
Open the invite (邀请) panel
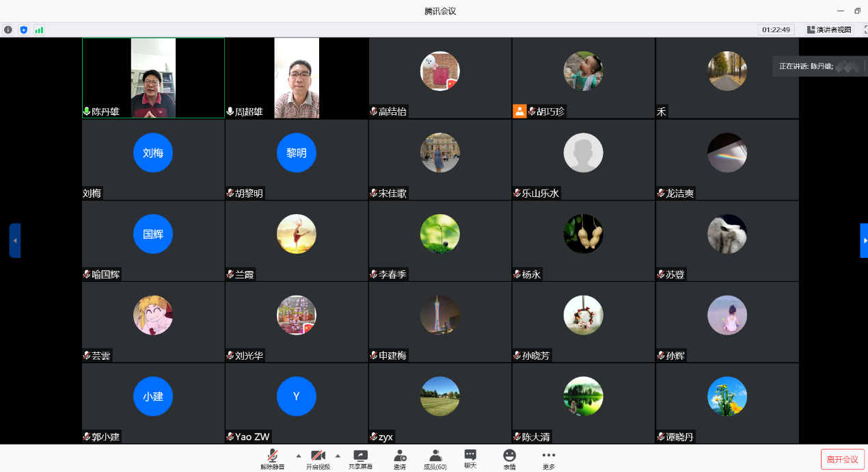tap(400, 458)
